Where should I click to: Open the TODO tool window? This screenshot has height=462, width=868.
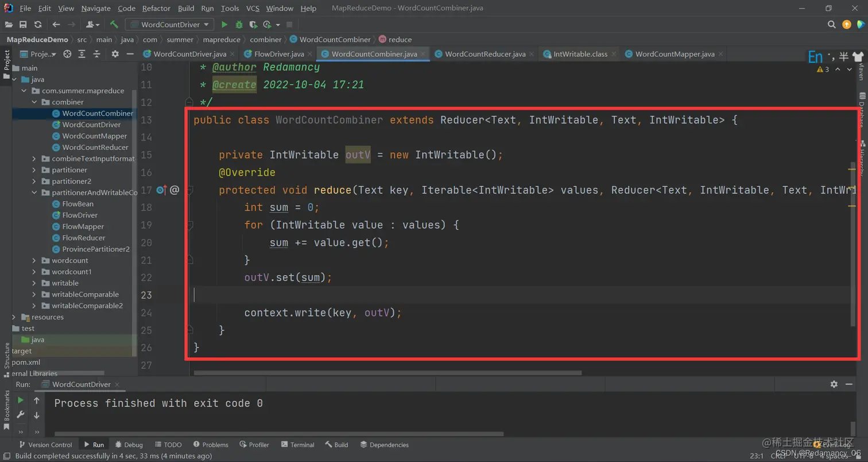(167, 445)
